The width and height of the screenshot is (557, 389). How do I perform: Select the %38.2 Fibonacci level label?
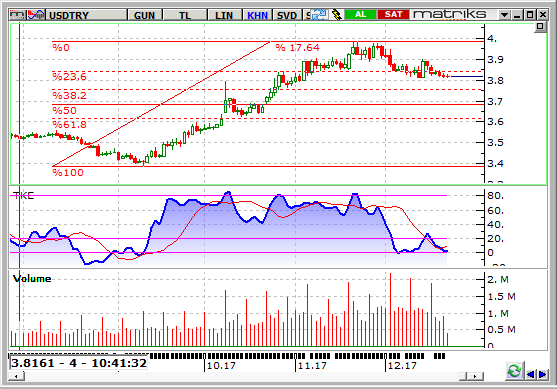pos(69,95)
